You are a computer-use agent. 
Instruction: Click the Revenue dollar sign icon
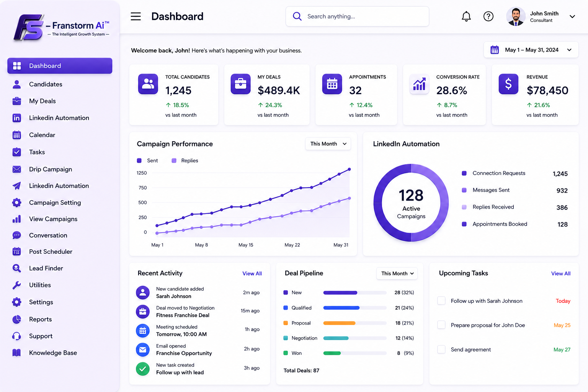[x=508, y=84]
